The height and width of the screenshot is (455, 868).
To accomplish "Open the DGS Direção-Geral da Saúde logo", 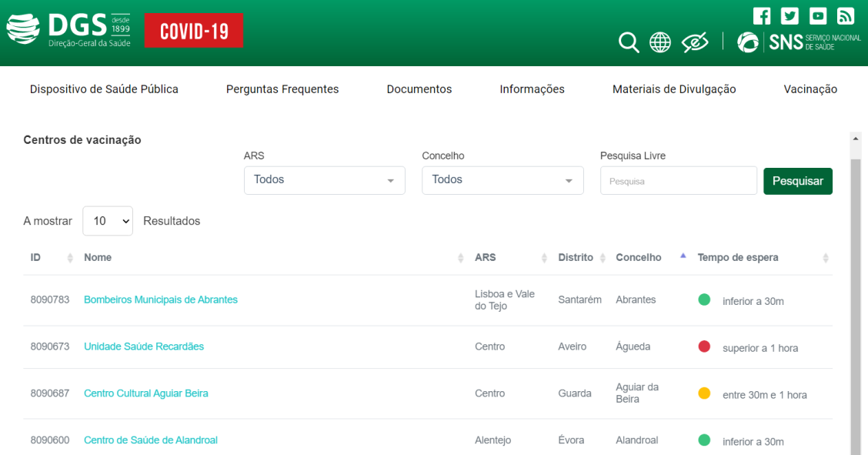I will [68, 30].
